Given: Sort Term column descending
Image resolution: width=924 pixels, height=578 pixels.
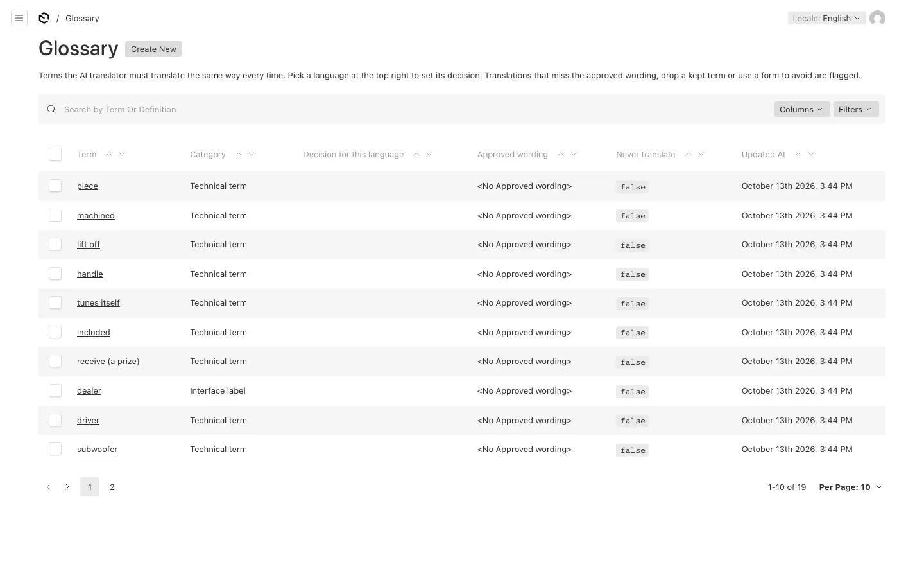Looking at the screenshot, I should pyautogui.click(x=122, y=154).
